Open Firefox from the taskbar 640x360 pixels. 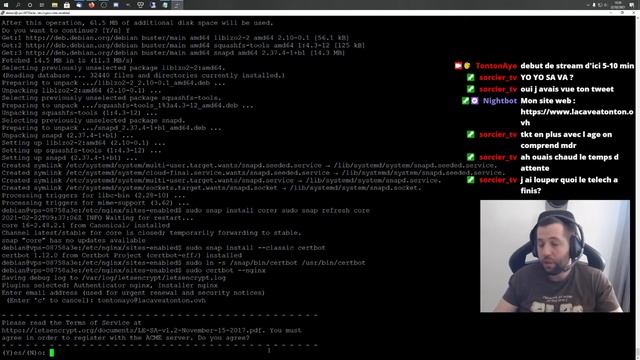(91, 5)
